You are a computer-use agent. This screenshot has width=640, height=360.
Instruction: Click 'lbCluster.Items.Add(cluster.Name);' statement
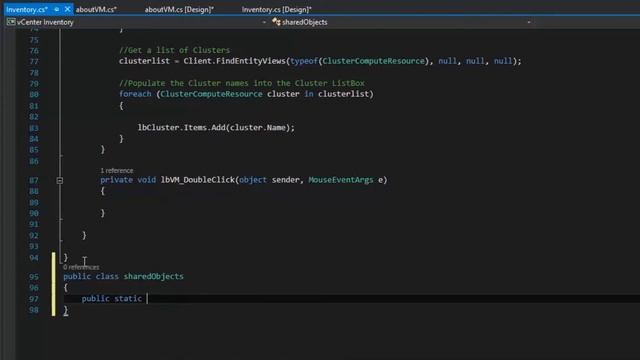(x=216, y=127)
